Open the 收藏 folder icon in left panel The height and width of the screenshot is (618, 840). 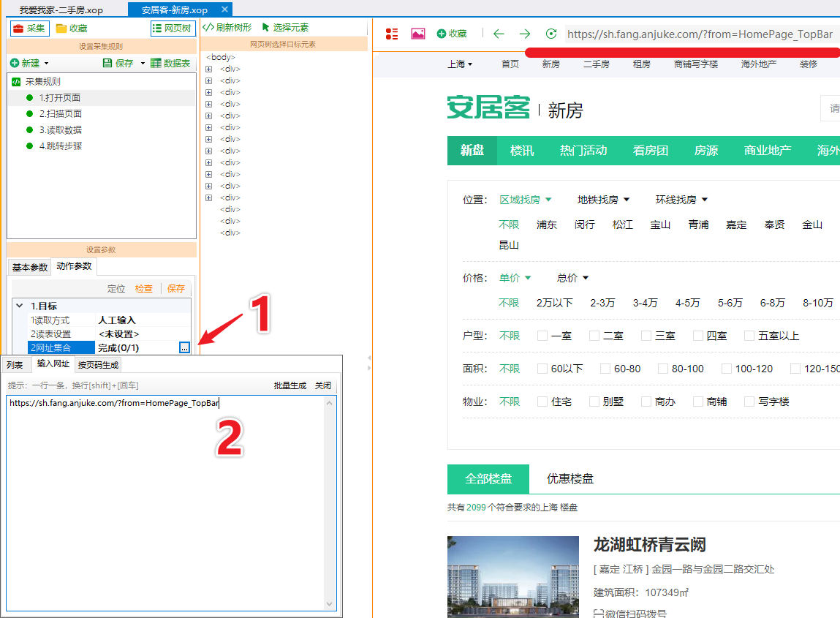click(61, 29)
